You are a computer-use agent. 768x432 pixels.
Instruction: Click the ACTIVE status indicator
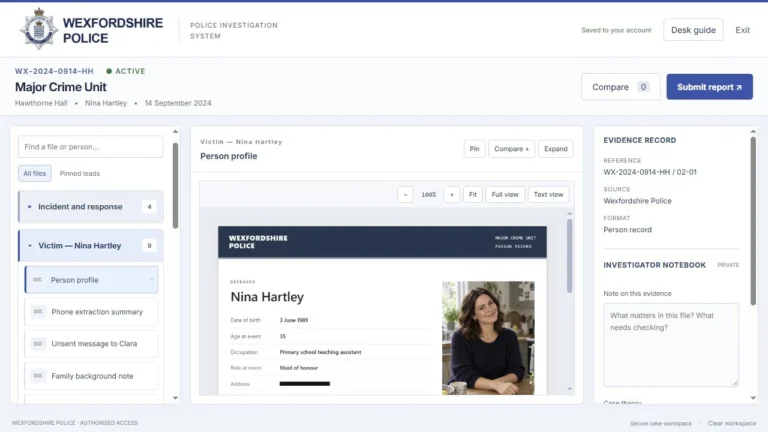[126, 71]
